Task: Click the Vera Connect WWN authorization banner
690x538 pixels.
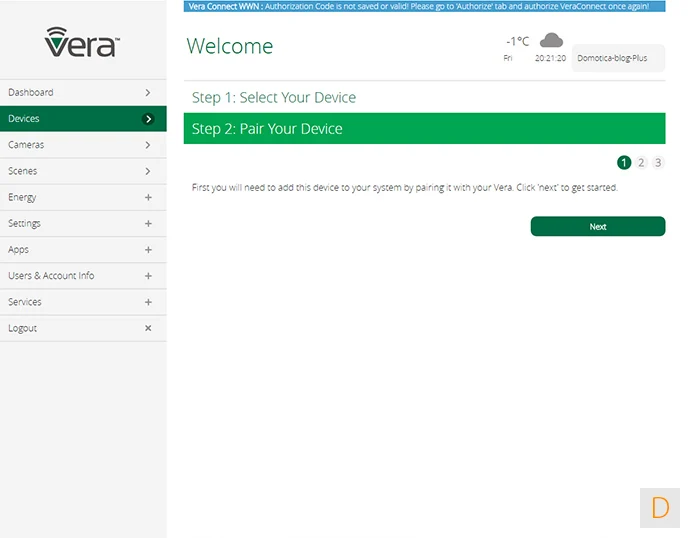Action: tap(424, 6)
